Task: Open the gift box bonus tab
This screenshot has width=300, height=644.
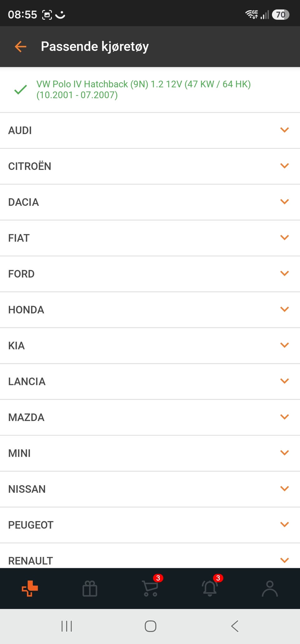Action: coord(90,589)
